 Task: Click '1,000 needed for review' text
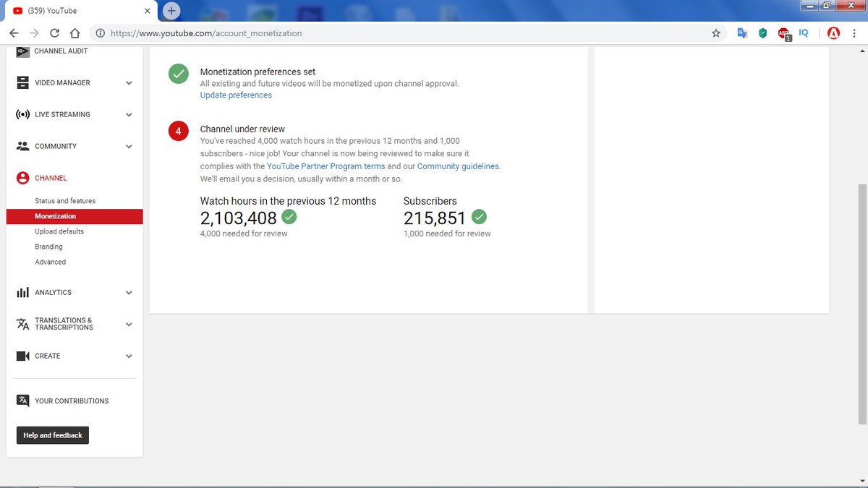click(447, 234)
